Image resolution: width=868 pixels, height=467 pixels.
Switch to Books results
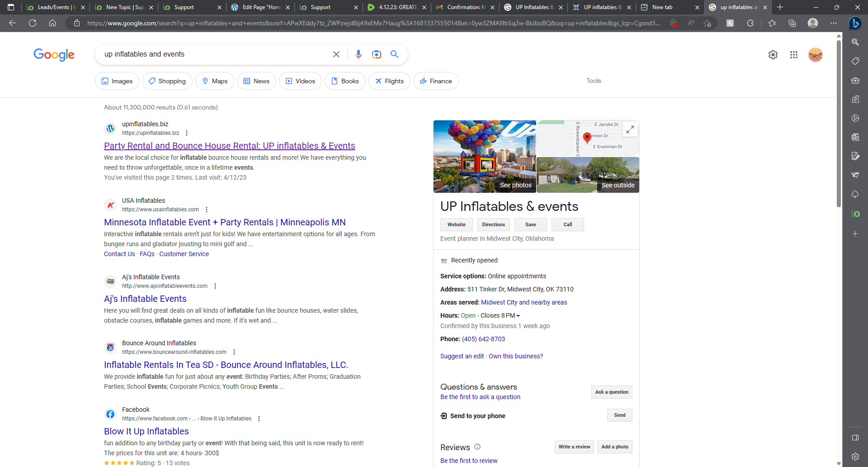pos(345,81)
